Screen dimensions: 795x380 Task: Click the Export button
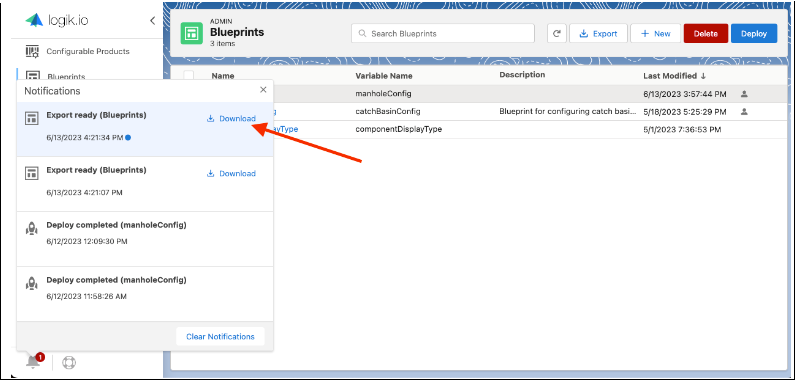598,33
